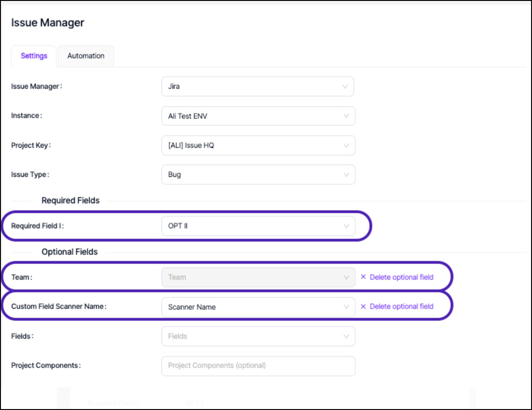Click the X icon beside Team field

[363, 277]
